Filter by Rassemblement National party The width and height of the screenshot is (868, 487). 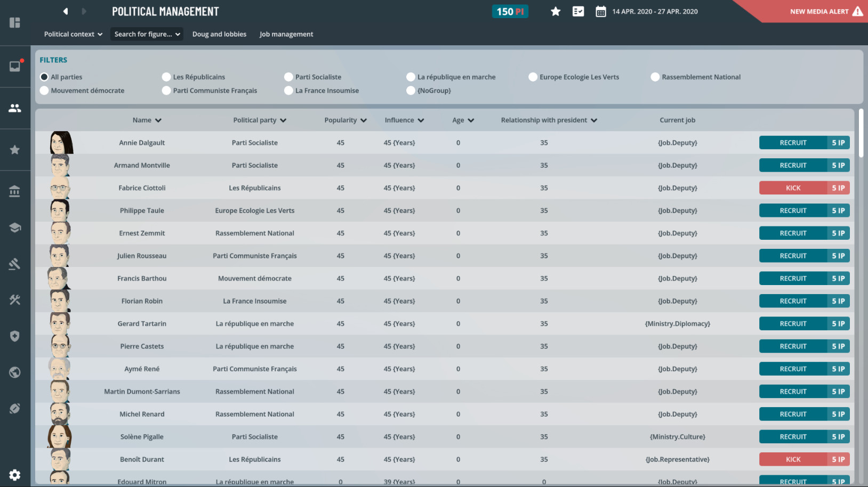[655, 77]
